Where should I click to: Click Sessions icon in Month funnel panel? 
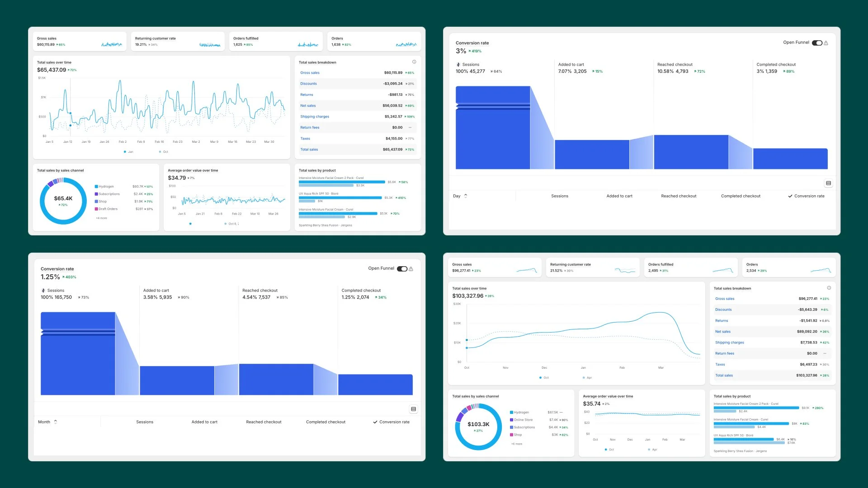click(43, 291)
